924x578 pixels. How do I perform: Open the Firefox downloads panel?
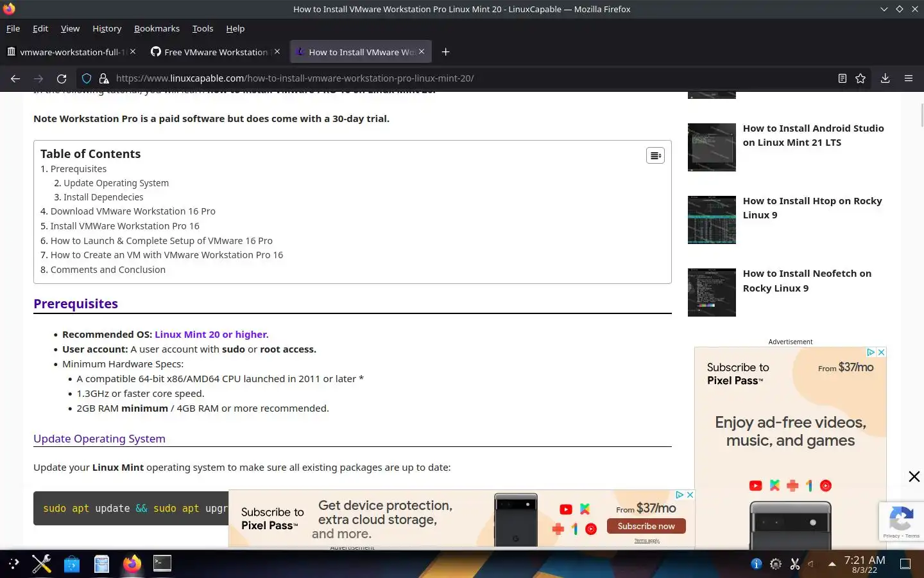885,78
